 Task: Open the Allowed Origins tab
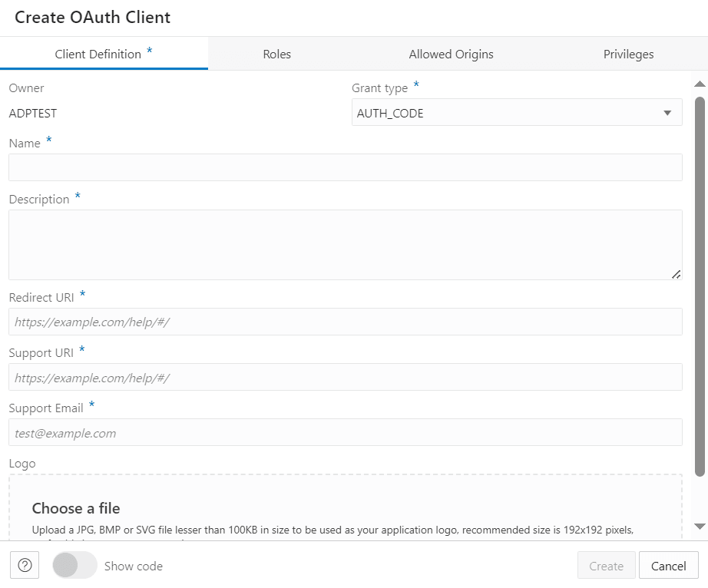[x=451, y=54]
